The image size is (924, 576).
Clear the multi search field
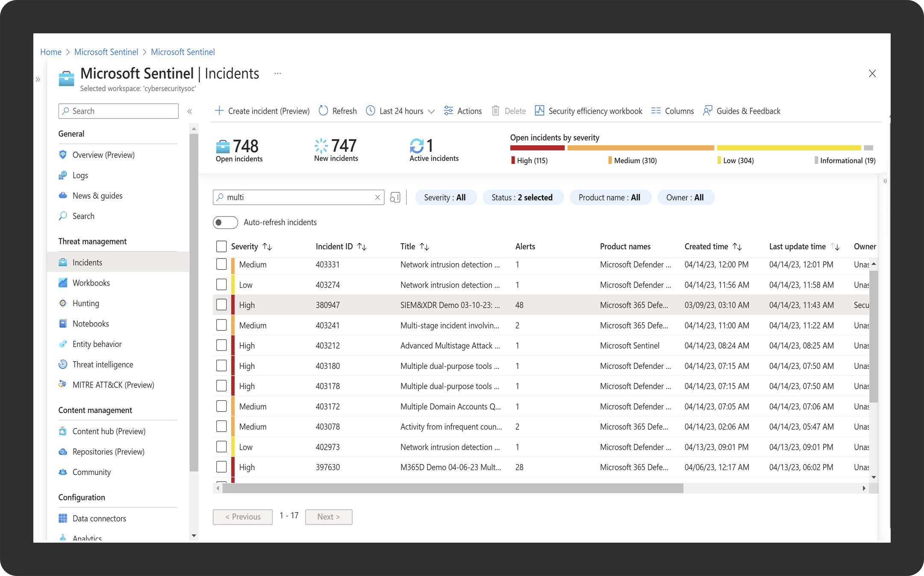point(377,197)
